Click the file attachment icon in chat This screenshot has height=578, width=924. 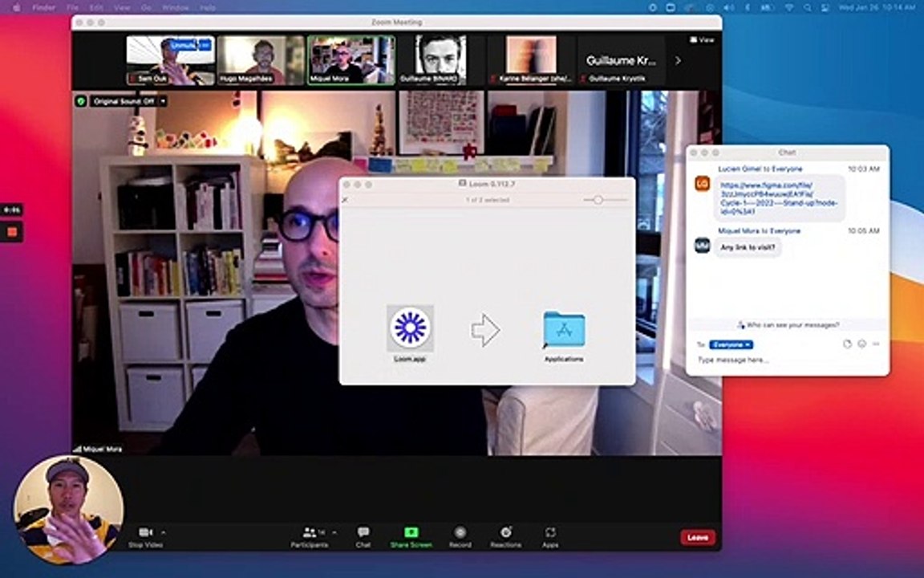(847, 344)
